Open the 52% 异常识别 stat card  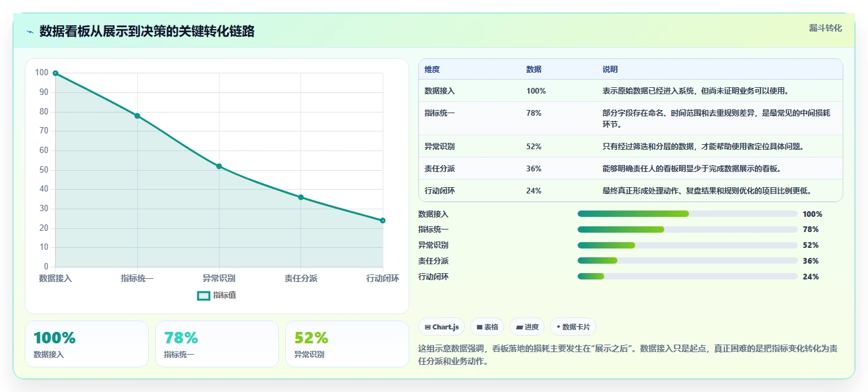347,344
